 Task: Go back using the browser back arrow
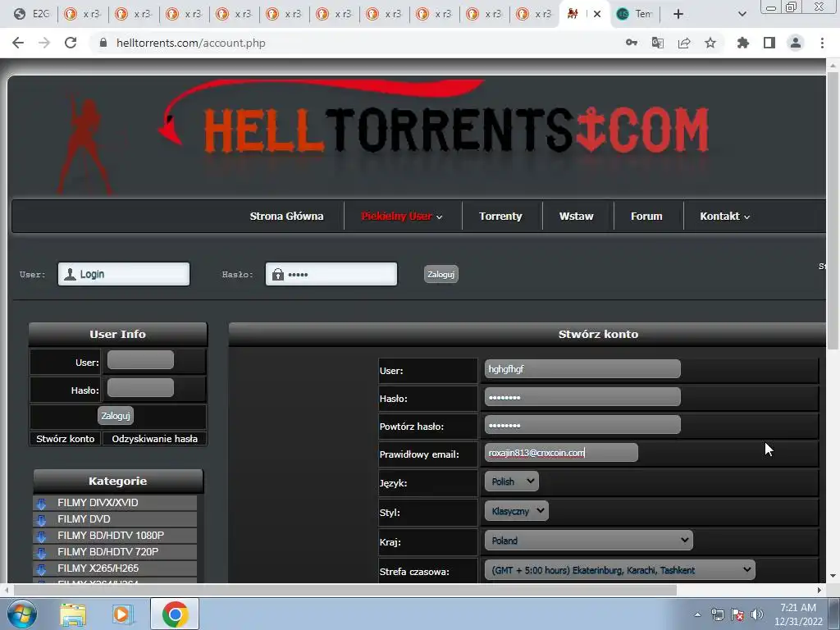[x=18, y=43]
